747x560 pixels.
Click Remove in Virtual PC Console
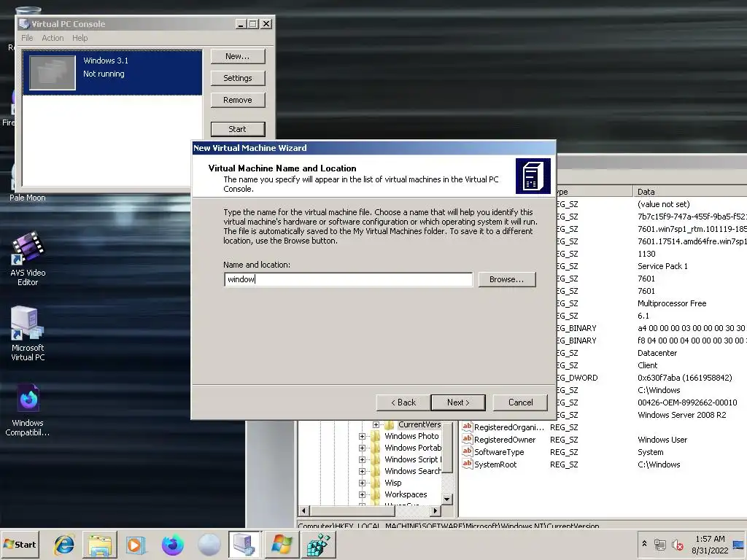pos(237,100)
